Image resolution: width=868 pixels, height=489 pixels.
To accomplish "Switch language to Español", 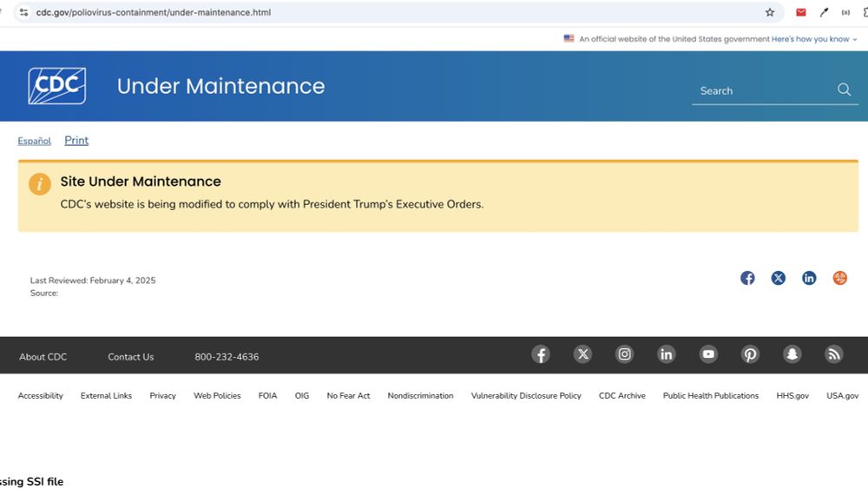I will [35, 142].
